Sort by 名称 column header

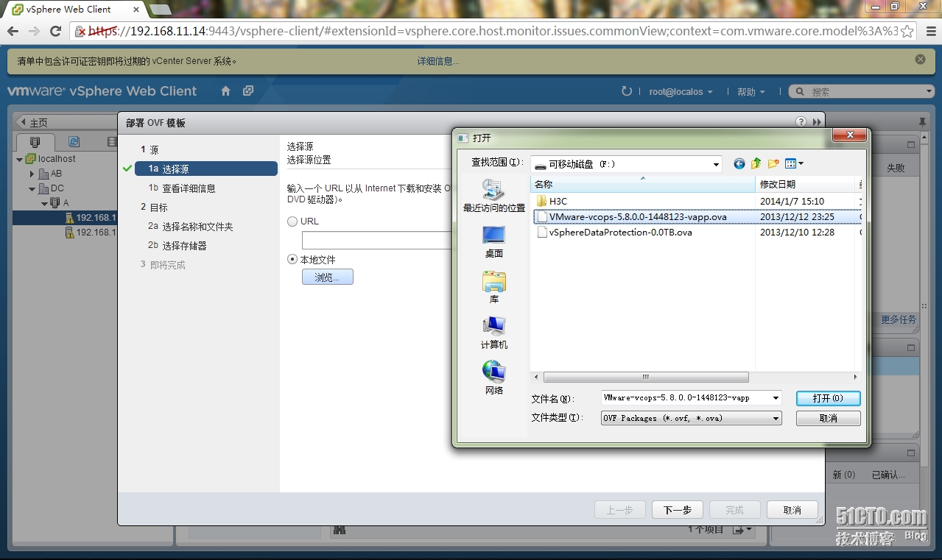click(x=643, y=184)
